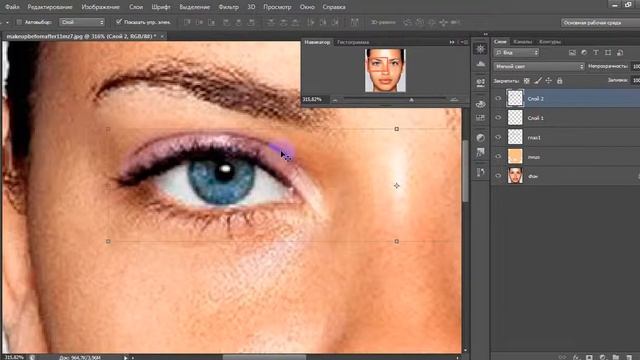Filter layers by pixel layers icon
Image resolution: width=640 pixels, height=360 pixels.
(x=572, y=52)
